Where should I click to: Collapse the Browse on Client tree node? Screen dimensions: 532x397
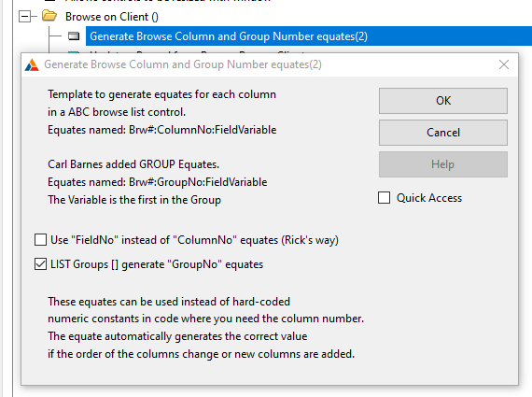[25, 16]
